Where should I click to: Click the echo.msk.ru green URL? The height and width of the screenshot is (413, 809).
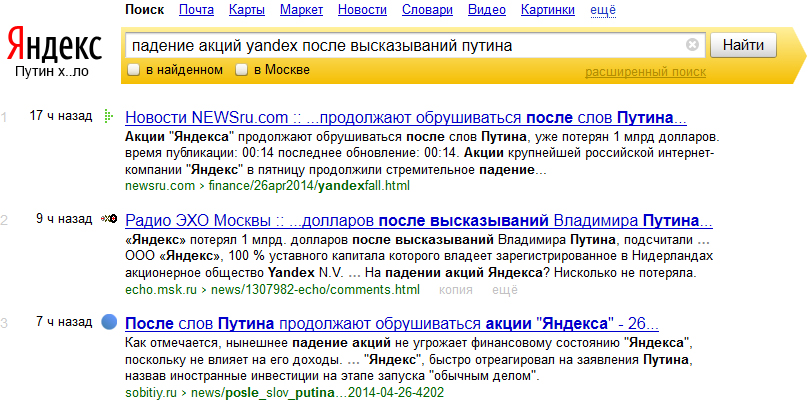pyautogui.click(x=272, y=290)
